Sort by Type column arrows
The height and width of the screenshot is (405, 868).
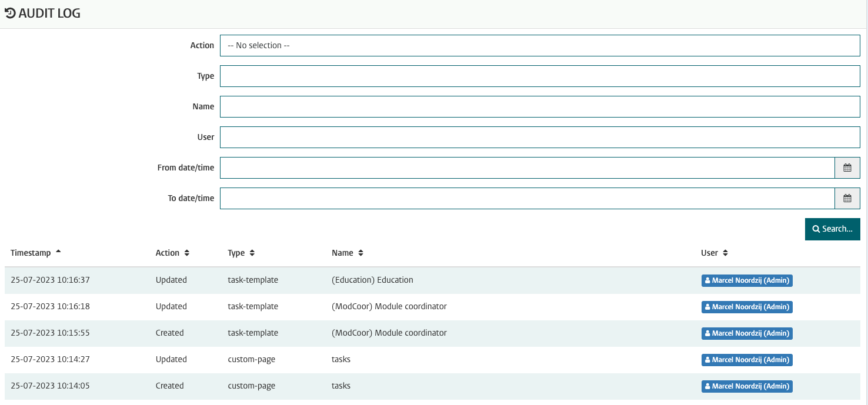(252, 253)
